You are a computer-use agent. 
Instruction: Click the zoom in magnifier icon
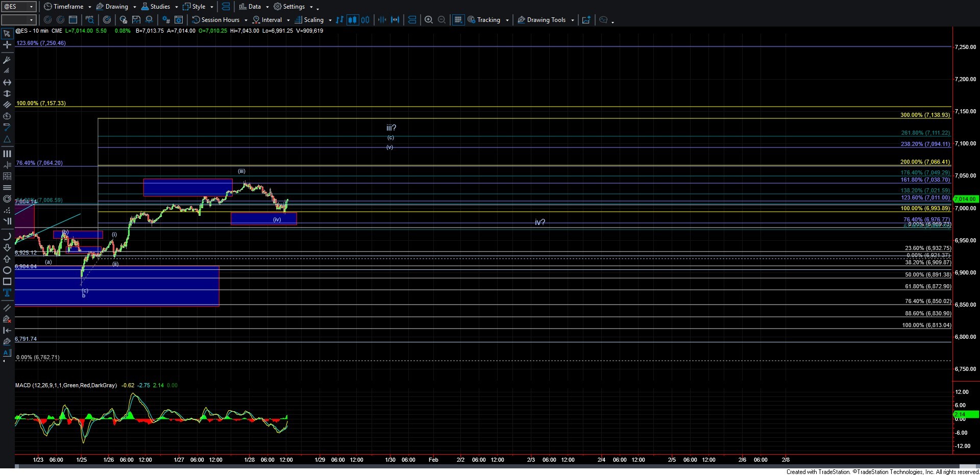429,20
